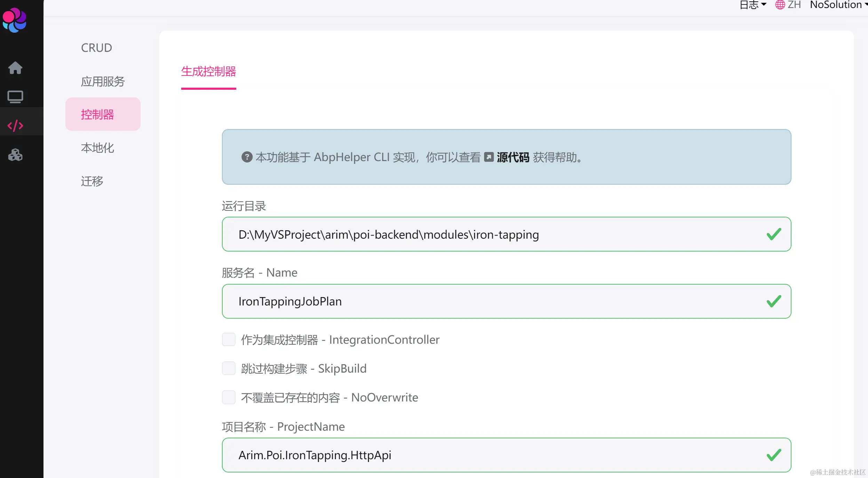
Task: Expand the NoSolution dropdown
Action: pos(838,5)
